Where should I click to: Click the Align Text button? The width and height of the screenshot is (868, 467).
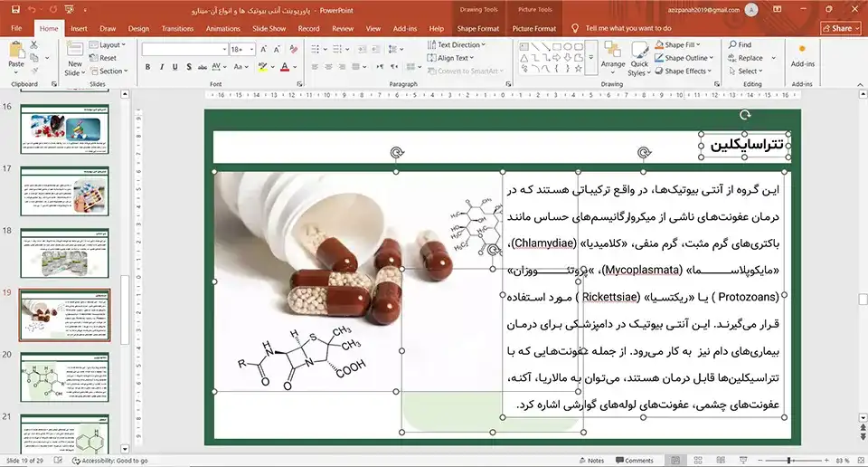pyautogui.click(x=450, y=58)
